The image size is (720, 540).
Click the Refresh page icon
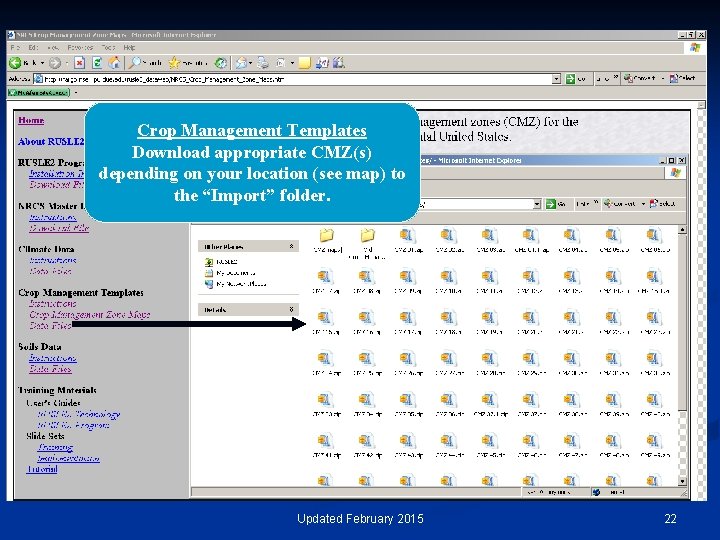(97, 63)
